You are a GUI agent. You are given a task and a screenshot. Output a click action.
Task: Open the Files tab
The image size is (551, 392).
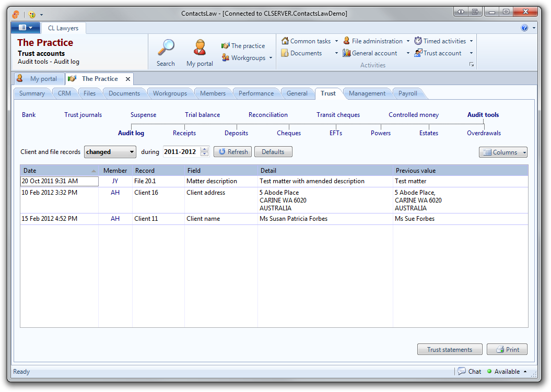coord(90,93)
